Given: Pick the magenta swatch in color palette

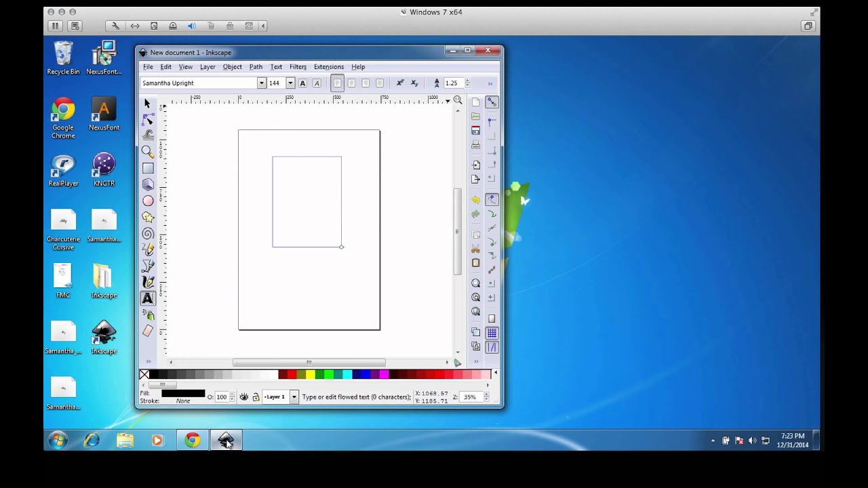Looking at the screenshot, I should (x=384, y=374).
